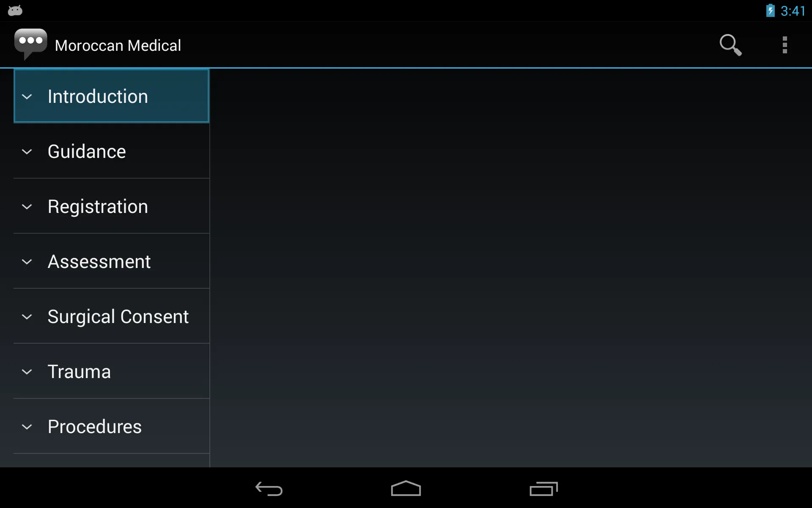The image size is (812, 508).
Task: Click the Android home button
Action: (x=406, y=488)
